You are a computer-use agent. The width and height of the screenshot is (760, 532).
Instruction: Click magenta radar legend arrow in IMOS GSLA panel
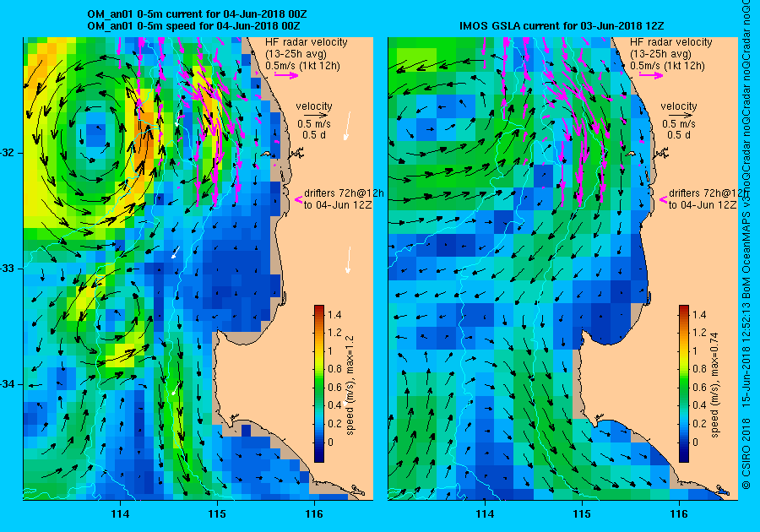[x=651, y=74]
